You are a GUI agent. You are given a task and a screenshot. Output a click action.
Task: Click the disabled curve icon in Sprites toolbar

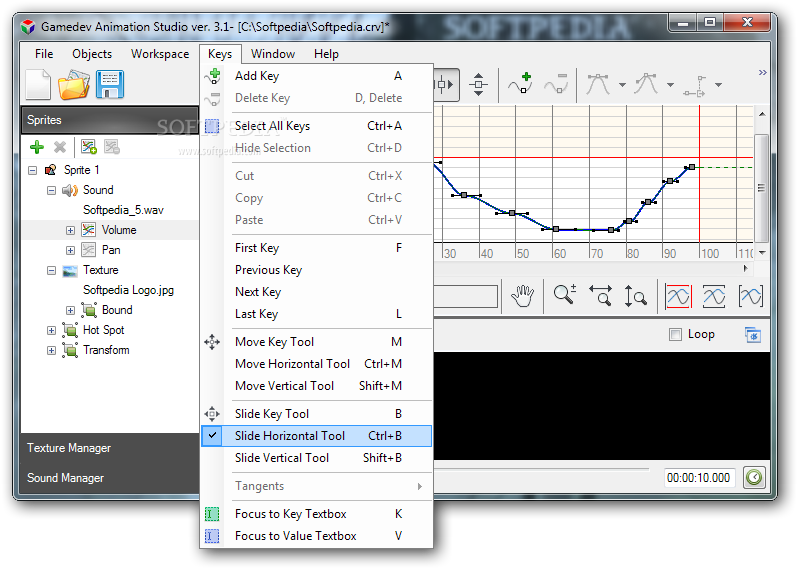pyautogui.click(x=111, y=148)
